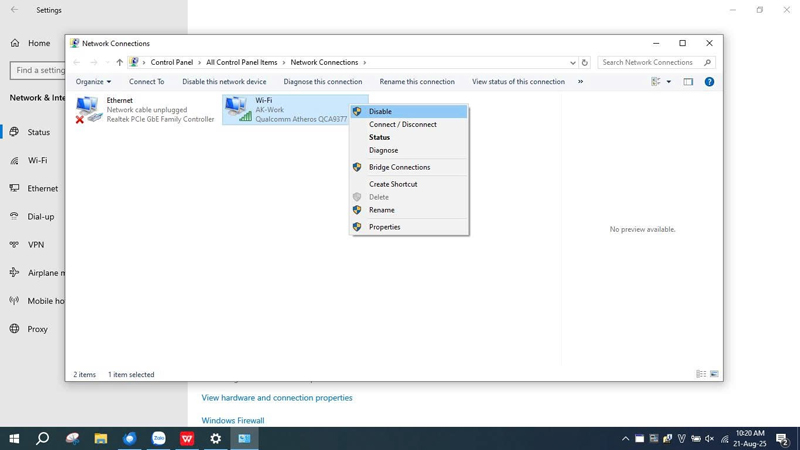Open View hardware and connection properties link
Viewport: 800px width, 450px height.
(277, 397)
